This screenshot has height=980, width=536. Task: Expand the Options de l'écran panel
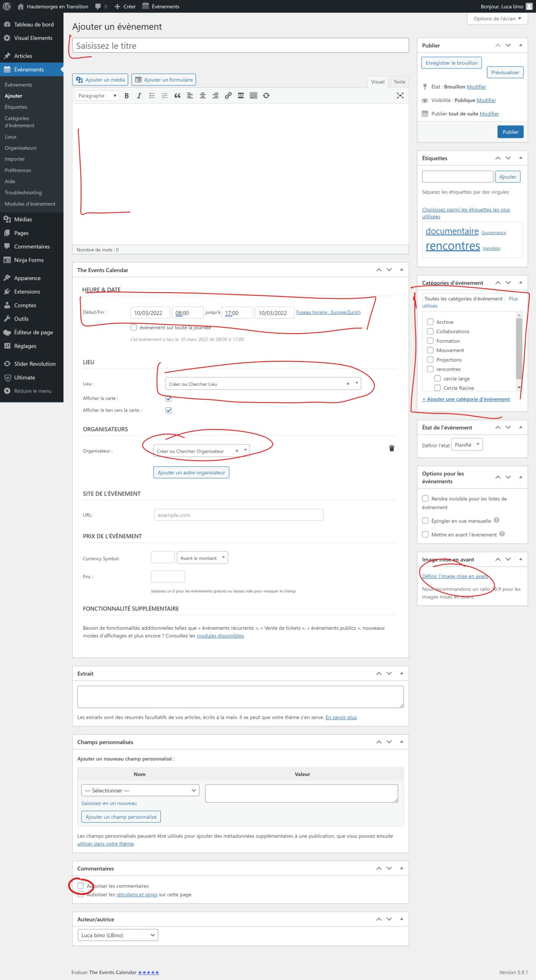click(497, 19)
